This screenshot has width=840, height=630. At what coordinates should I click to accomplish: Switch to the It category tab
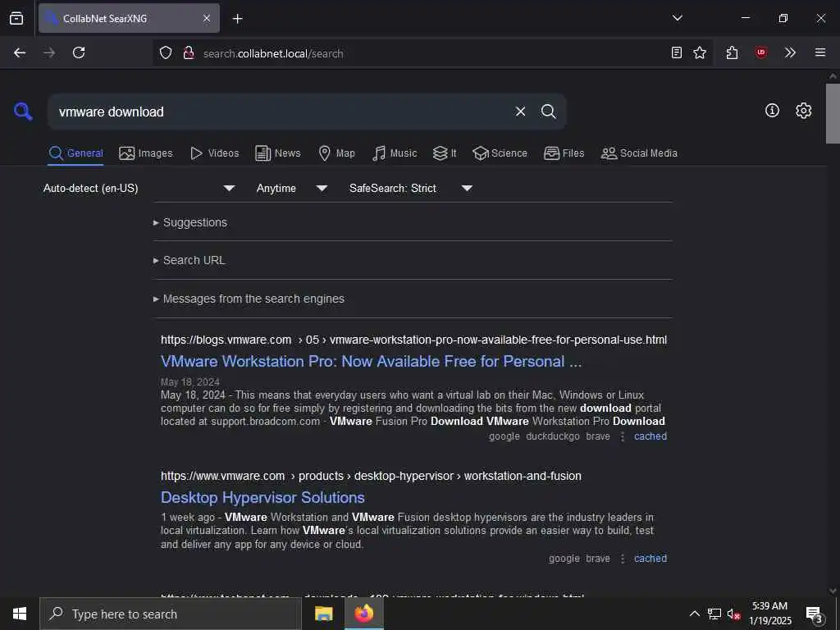click(x=445, y=153)
